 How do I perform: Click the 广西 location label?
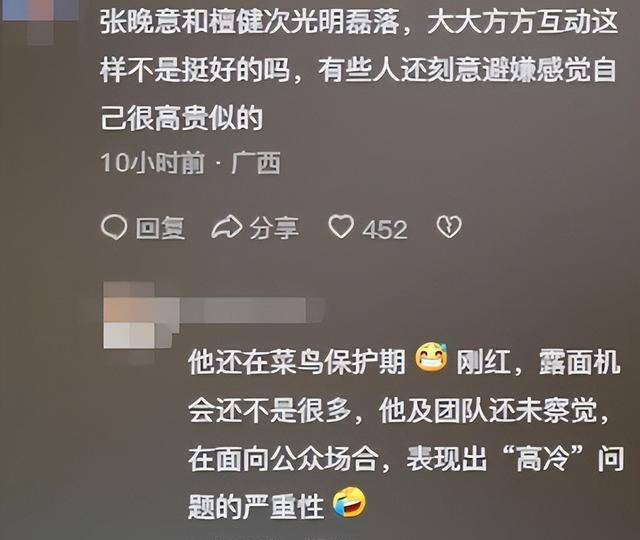click(256, 162)
